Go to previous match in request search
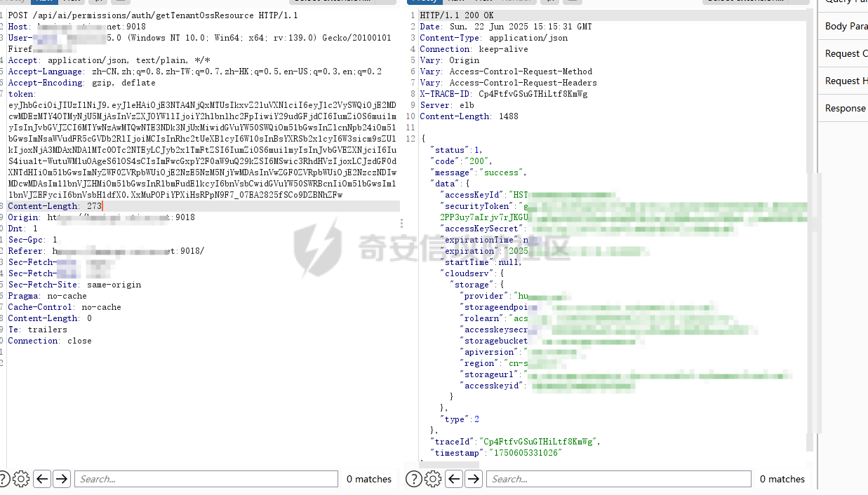This screenshot has width=868, height=495. point(43,479)
